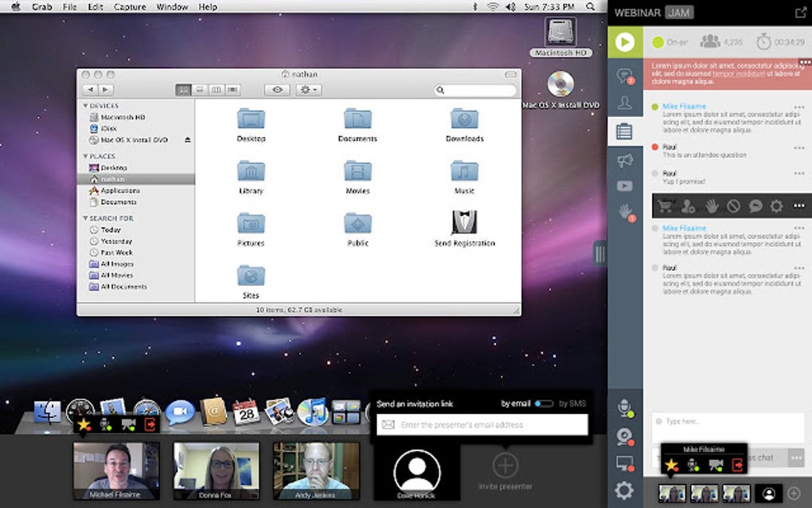Open the Finder action gear dropdown

click(x=307, y=90)
